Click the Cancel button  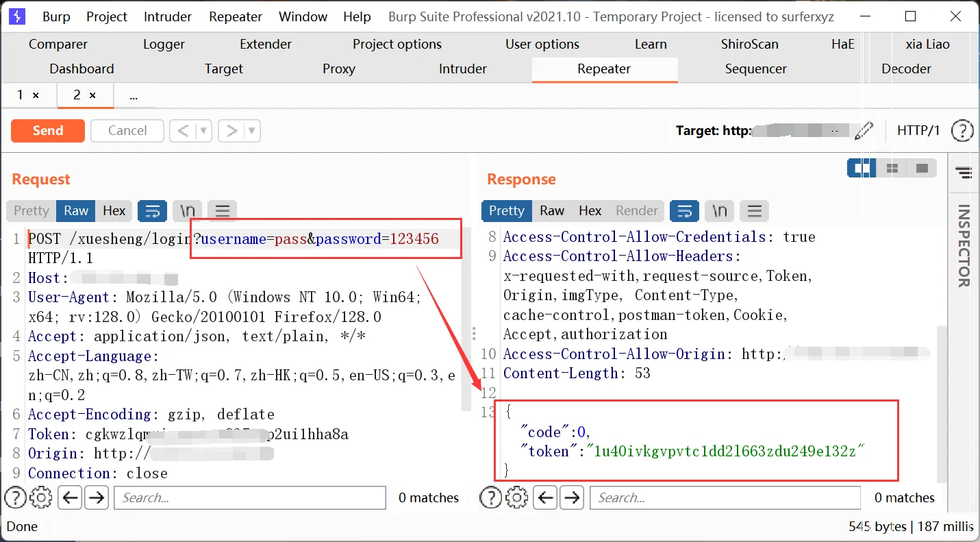[127, 130]
